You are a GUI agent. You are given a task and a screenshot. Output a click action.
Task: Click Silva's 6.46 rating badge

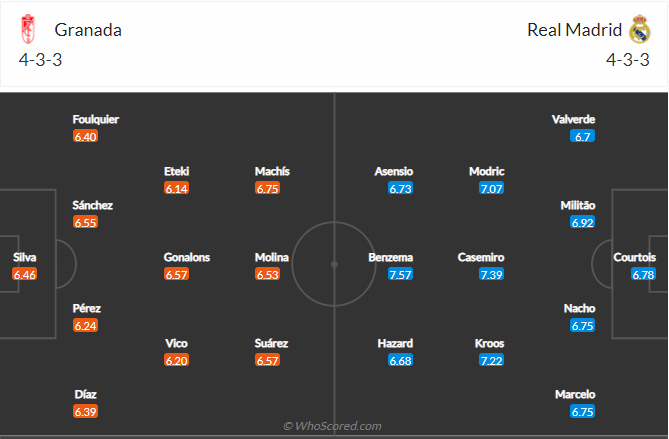point(25,274)
